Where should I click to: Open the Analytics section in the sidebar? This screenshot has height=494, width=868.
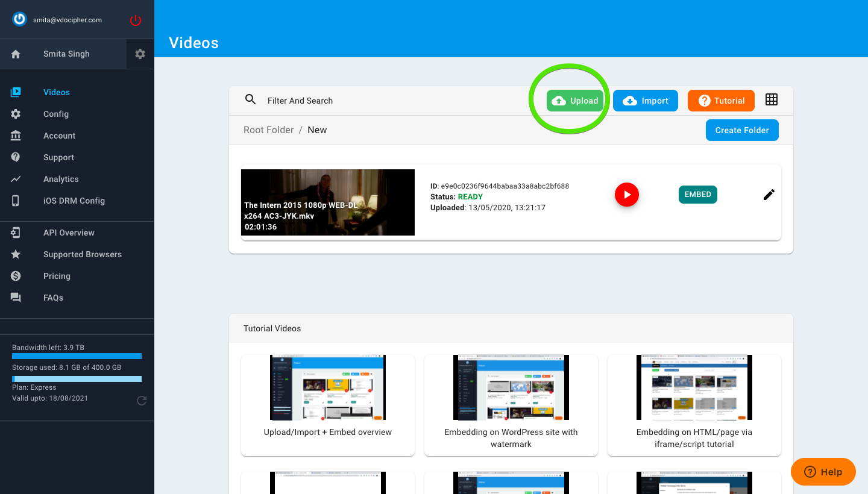point(61,179)
